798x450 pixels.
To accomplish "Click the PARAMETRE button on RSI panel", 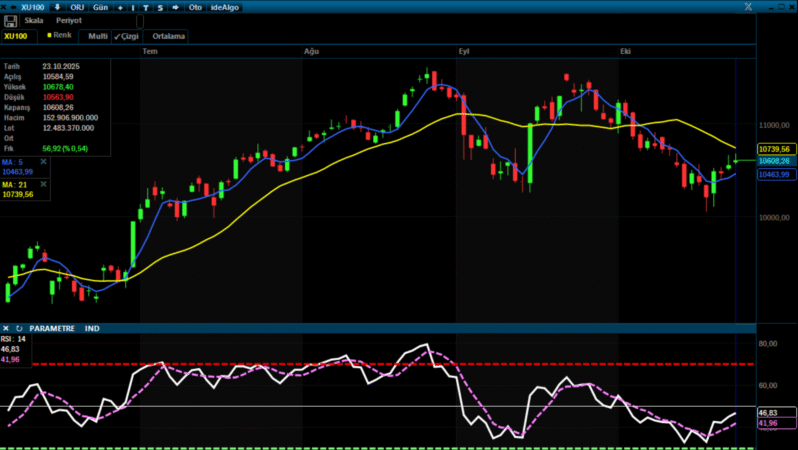I will 52,328.
